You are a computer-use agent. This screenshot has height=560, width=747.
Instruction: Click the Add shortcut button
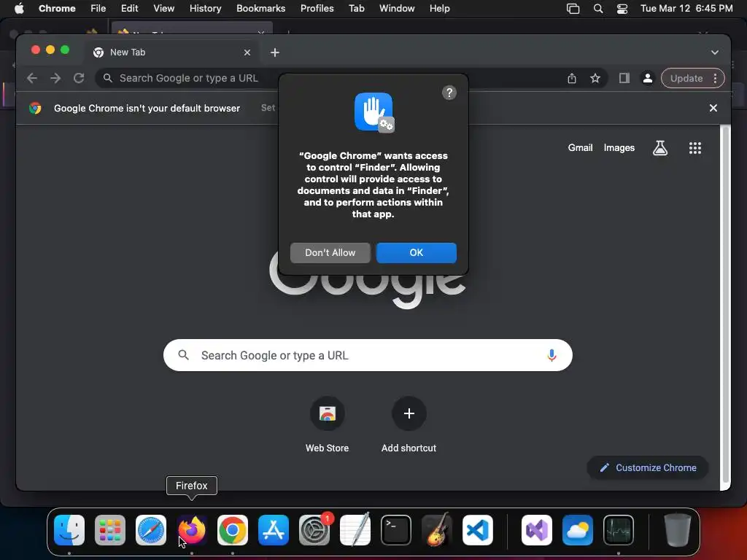[x=409, y=424]
